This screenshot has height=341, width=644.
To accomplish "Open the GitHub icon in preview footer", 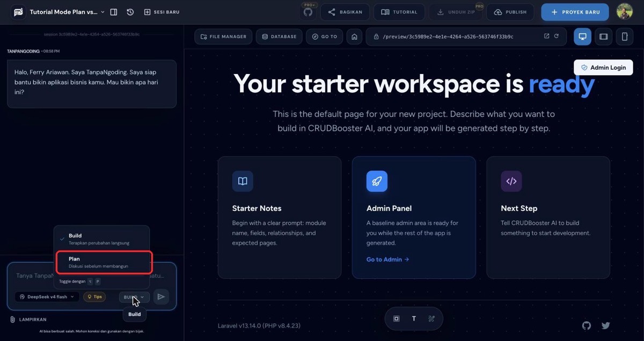I will click(x=587, y=325).
